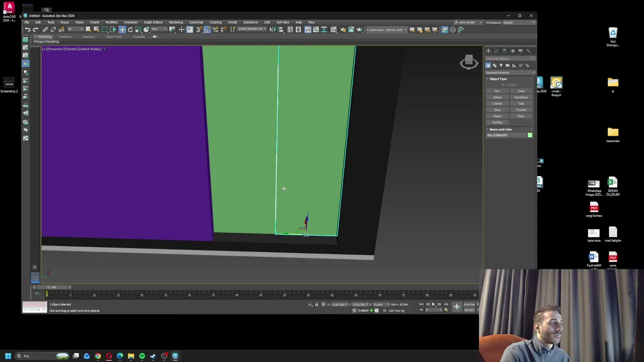
Task: Open reference coordinate 'View' dropdown
Action: pos(158,29)
